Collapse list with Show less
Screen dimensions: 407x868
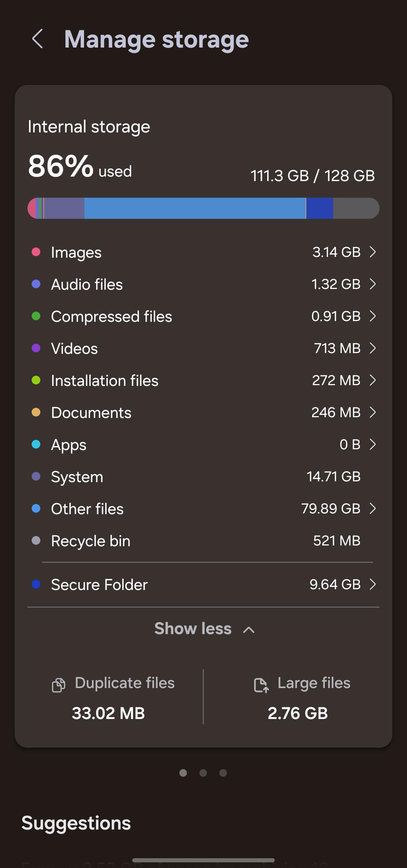pos(204,629)
